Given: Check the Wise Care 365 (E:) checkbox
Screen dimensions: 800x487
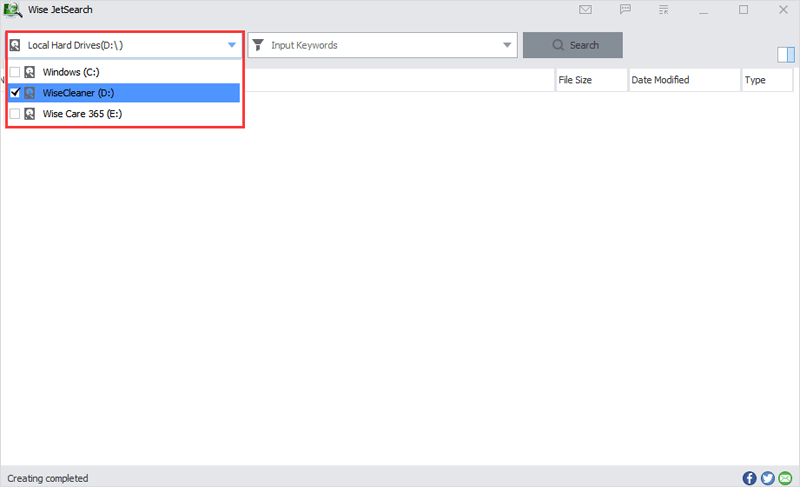Looking at the screenshot, I should (15, 114).
